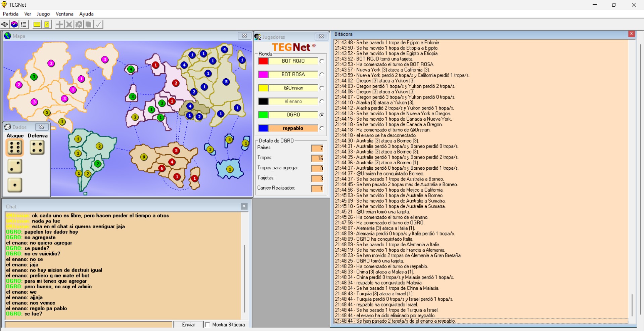This screenshot has height=331, width=644.
Task: Click the Paises value field showing 7
Action: 317,148
